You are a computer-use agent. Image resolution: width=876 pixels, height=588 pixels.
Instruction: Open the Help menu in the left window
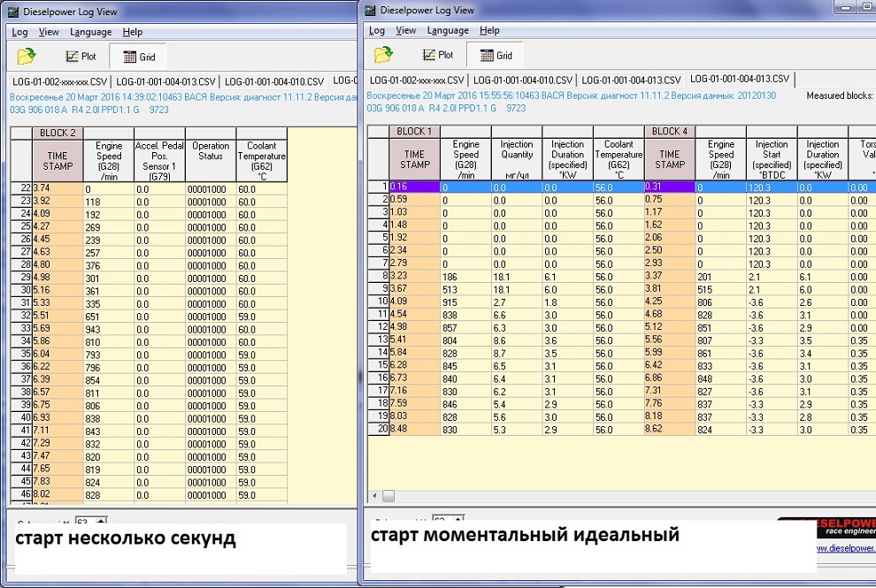(132, 32)
